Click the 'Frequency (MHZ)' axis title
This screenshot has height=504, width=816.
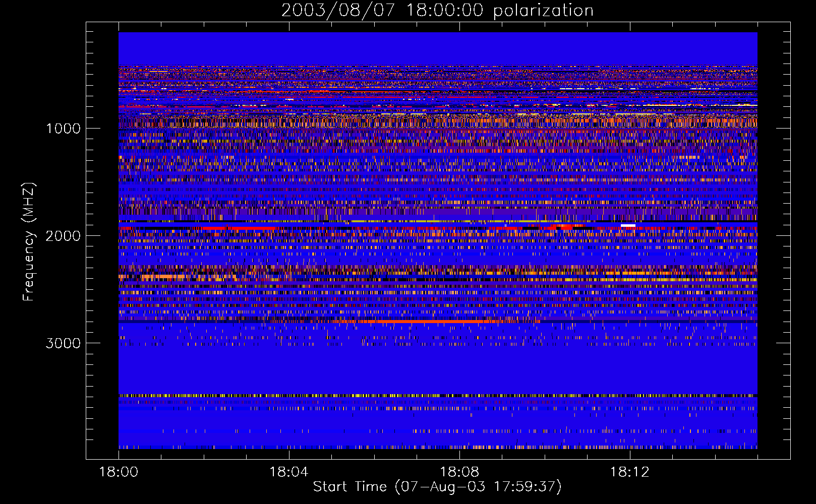pos(29,242)
